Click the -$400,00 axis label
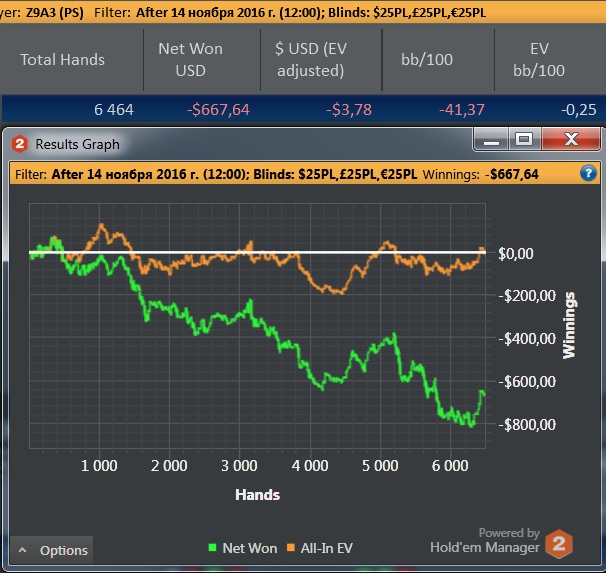The image size is (606, 574). click(527, 339)
